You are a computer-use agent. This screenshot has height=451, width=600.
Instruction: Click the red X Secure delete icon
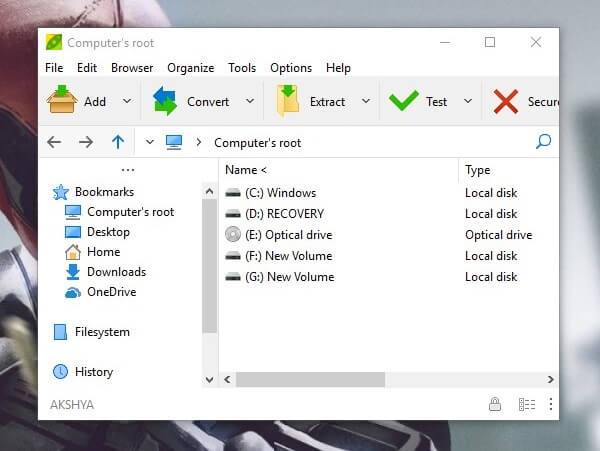pos(506,101)
